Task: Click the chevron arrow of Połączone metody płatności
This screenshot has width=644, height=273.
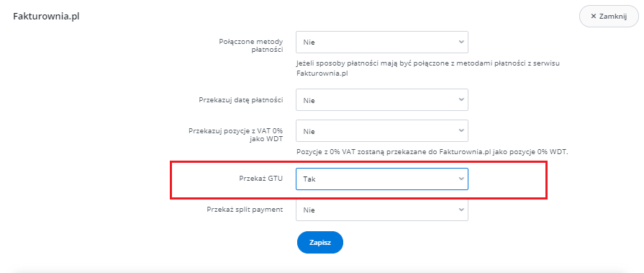Action: pos(461,42)
